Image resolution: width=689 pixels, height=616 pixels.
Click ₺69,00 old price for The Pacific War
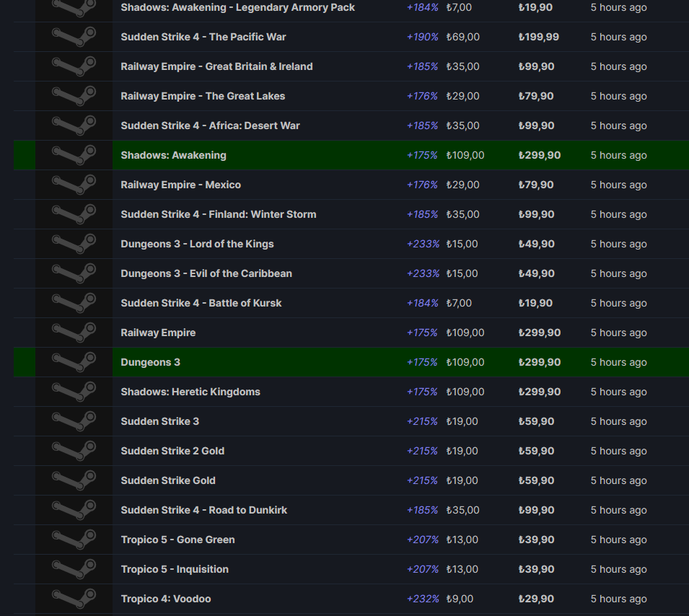(462, 37)
